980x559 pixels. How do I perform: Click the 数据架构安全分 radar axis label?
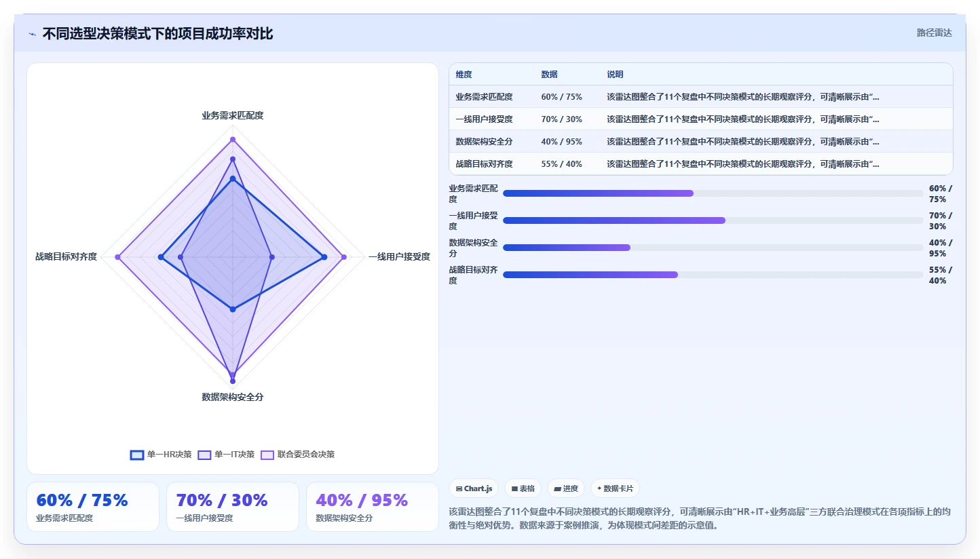[232, 398]
